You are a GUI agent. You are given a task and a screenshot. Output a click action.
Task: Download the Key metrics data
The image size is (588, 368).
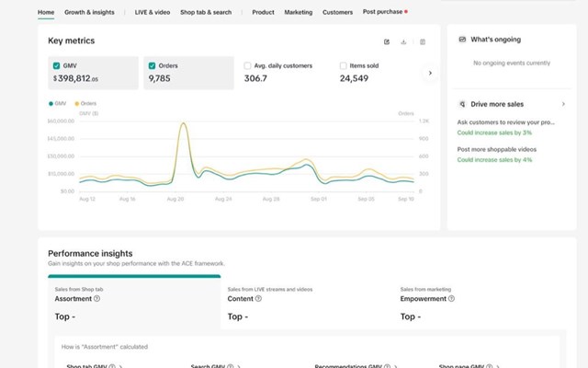click(403, 41)
